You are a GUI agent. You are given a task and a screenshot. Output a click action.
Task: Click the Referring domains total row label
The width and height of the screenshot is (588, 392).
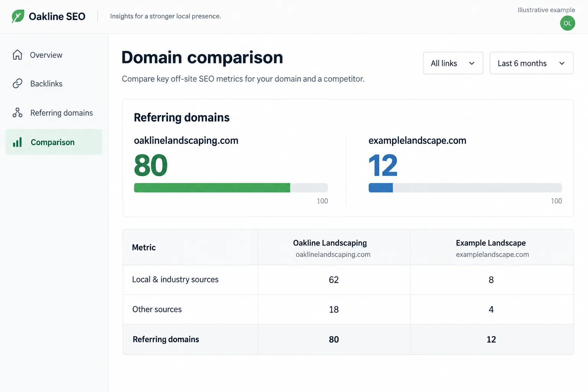point(166,339)
